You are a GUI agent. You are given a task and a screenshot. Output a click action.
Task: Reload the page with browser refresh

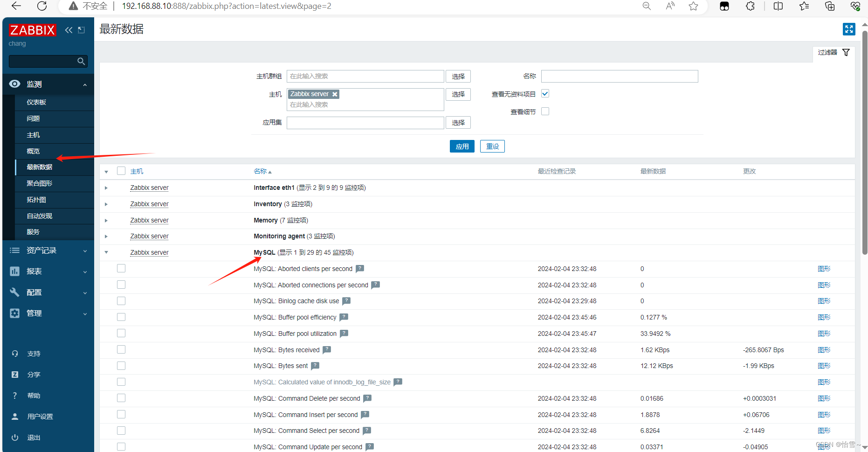pyautogui.click(x=42, y=6)
